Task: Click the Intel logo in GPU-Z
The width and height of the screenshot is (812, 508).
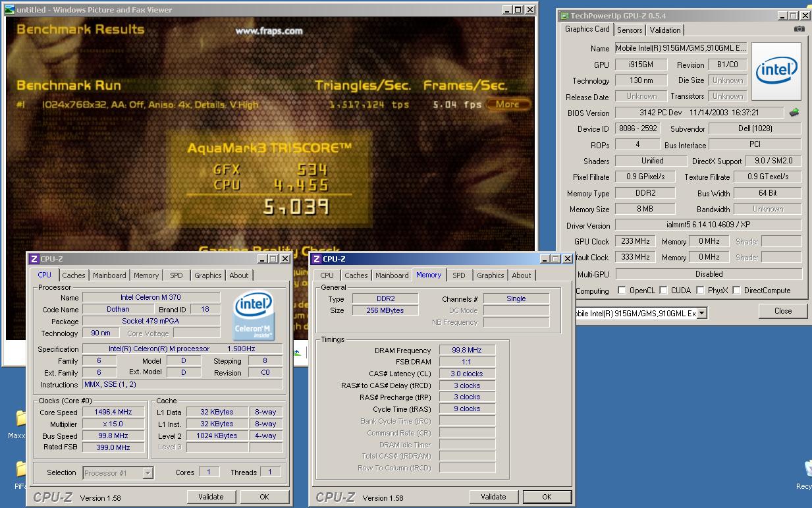Action: pos(776,71)
